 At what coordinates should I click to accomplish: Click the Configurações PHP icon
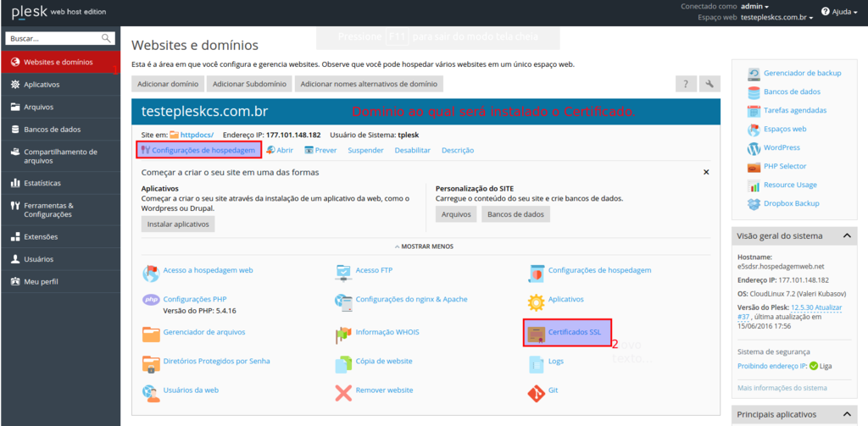point(151,299)
